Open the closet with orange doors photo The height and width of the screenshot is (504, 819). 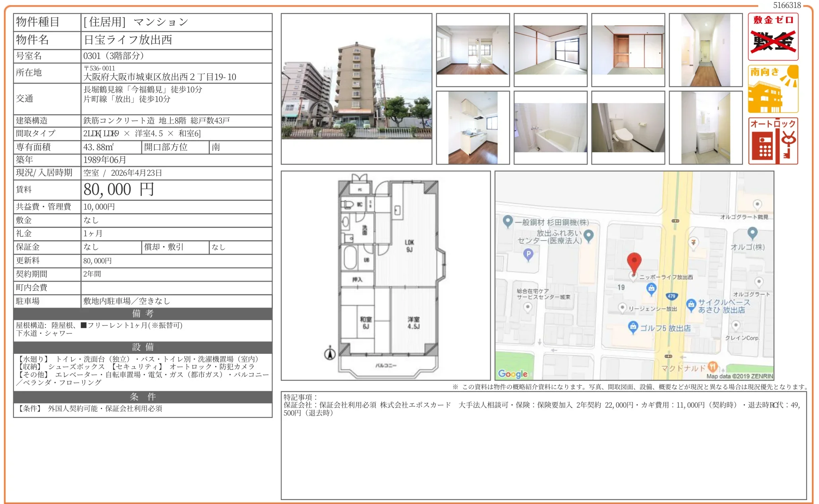tap(628, 50)
